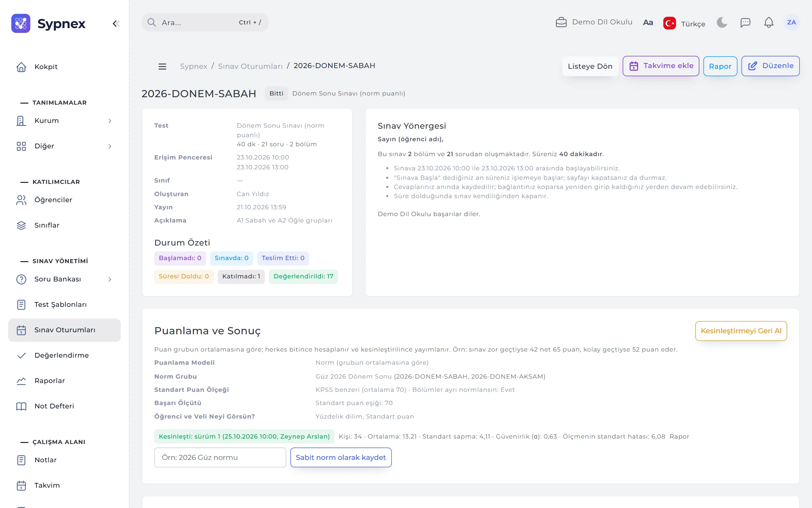Click the Listeye Dön button
Image resolution: width=812 pixels, height=508 pixels.
[590, 66]
